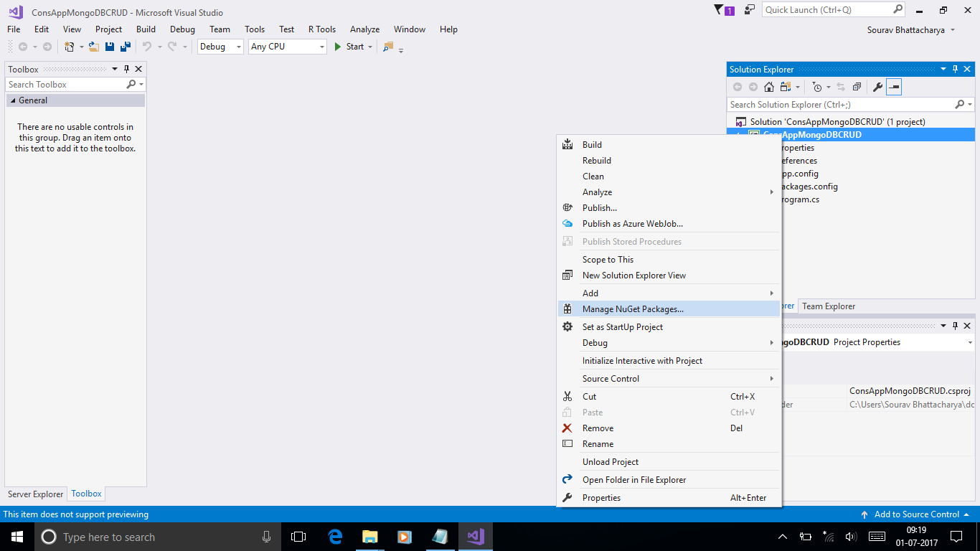Open File Explorer from the taskbar

click(x=369, y=537)
